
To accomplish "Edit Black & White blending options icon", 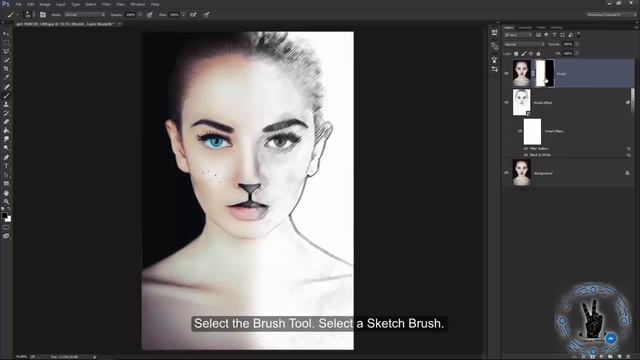I will pos(629,155).
